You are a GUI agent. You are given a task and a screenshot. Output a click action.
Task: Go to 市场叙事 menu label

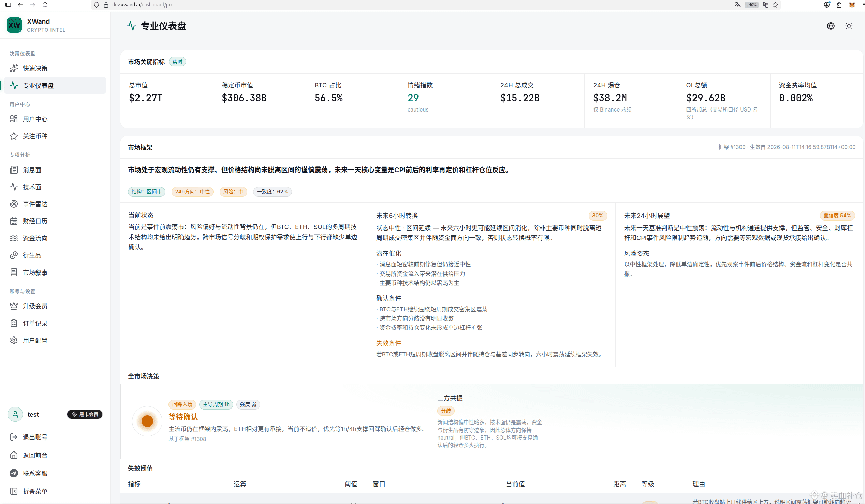tap(35, 272)
